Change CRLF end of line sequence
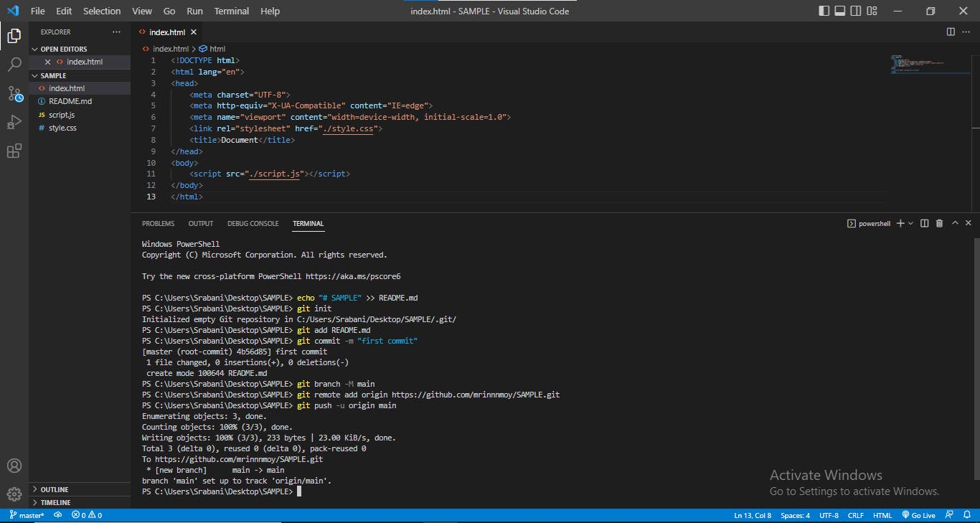The width and height of the screenshot is (980, 523). tap(855, 515)
